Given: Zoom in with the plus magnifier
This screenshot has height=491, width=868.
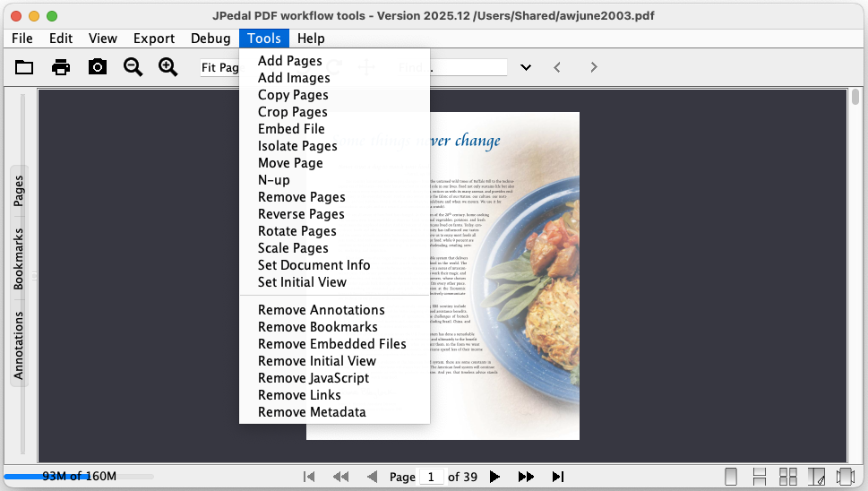Looking at the screenshot, I should 168,67.
